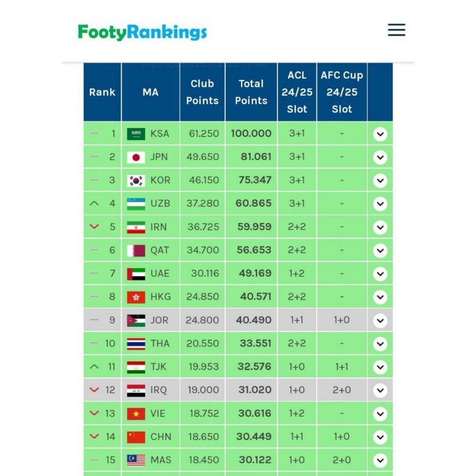Open the hamburger menu
Viewport: 476px width, 476px height.
[x=397, y=30]
